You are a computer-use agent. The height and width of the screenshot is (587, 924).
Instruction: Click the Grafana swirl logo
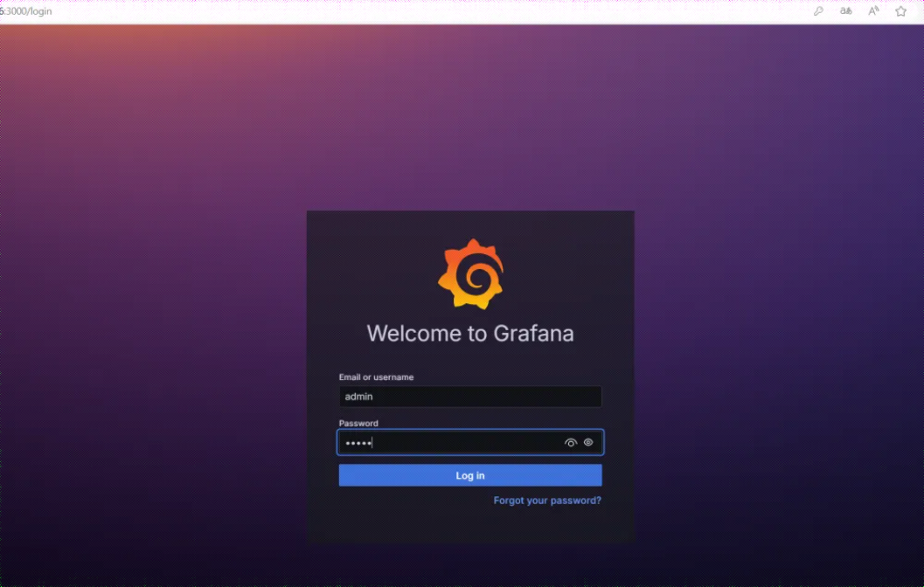pos(471,273)
